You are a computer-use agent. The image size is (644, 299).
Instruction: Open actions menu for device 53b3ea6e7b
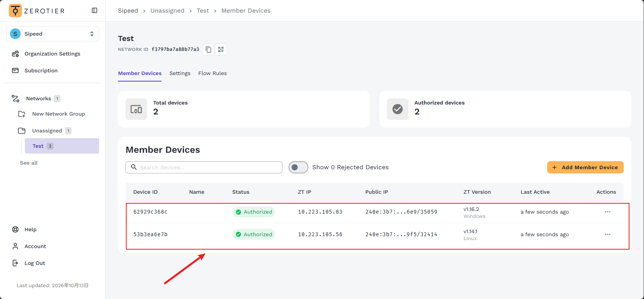tap(608, 234)
